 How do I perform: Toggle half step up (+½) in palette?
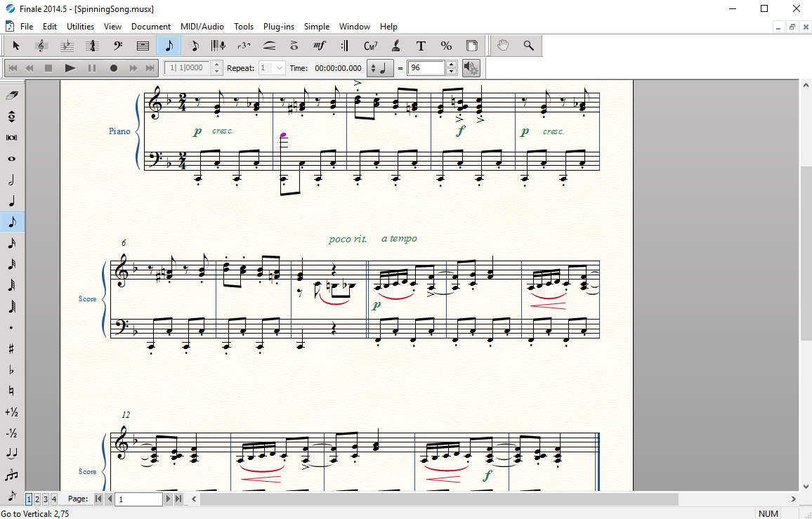12,412
